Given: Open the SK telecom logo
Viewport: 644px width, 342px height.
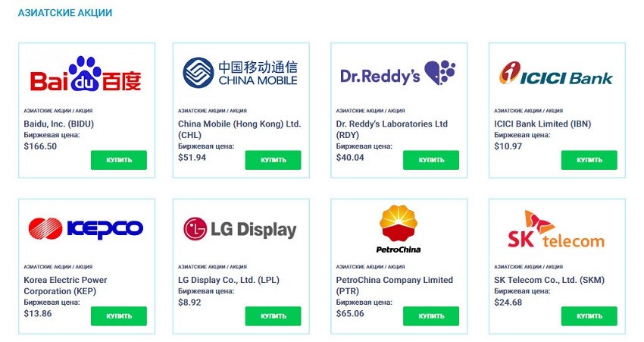Looking at the screenshot, I should [x=556, y=229].
